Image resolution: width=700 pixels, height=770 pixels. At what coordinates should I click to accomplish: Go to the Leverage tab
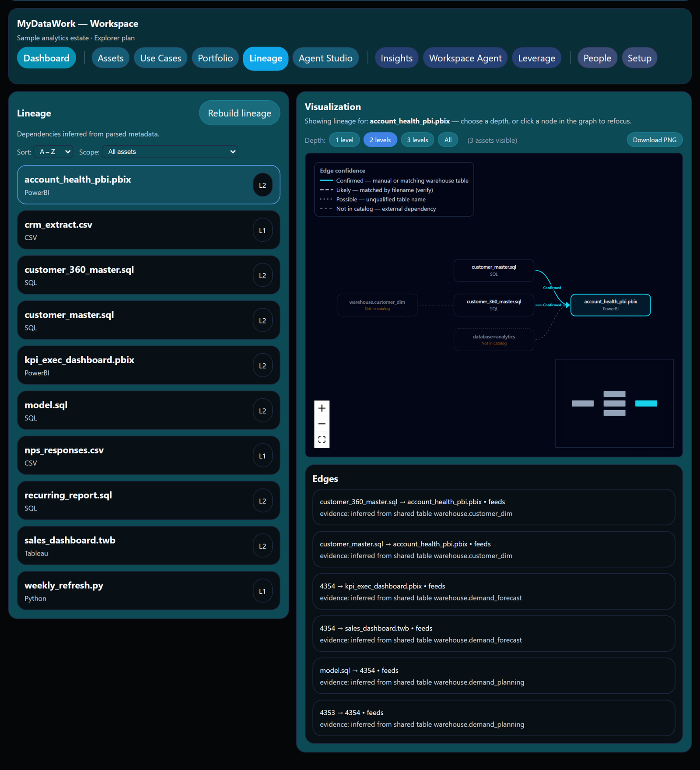click(x=536, y=58)
